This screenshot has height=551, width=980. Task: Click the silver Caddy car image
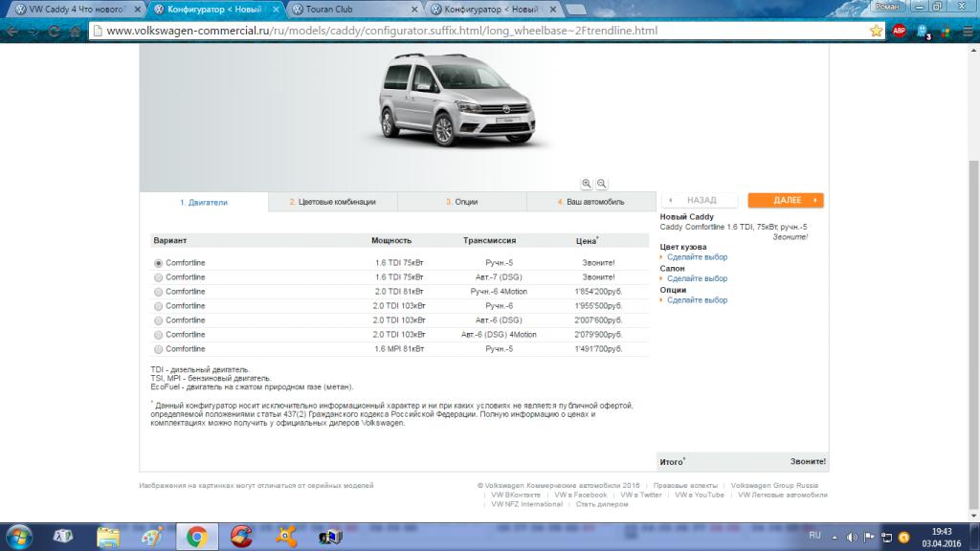click(457, 99)
